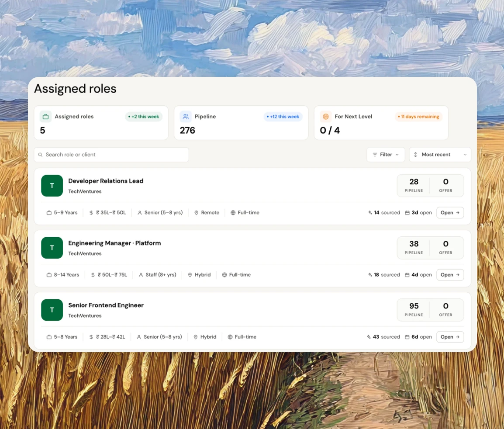Click sparkle icon next to 14 sourced
Viewport: 504px width, 429px height.
tap(370, 213)
